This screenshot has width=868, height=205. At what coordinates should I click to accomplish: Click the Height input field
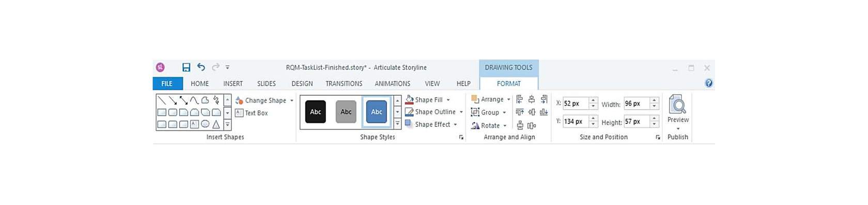click(x=637, y=122)
